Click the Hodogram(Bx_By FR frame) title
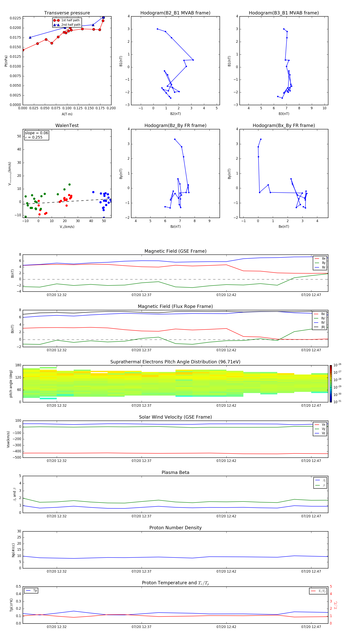Image resolution: width=351 pixels, height=644 pixels. point(284,125)
